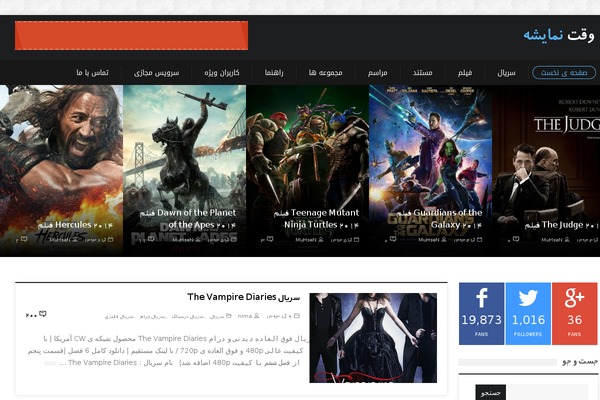Click the سریال درام category link
This screenshot has height=400, width=600.
[x=153, y=317]
